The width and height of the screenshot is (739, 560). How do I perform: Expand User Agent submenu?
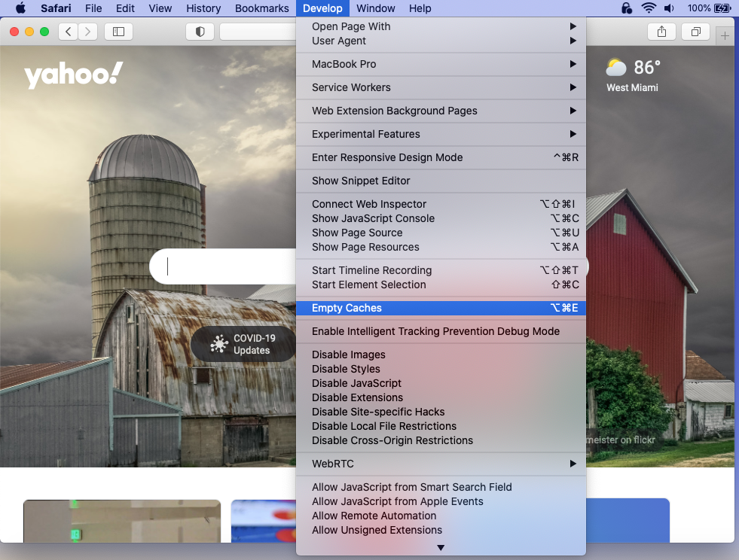pos(441,41)
